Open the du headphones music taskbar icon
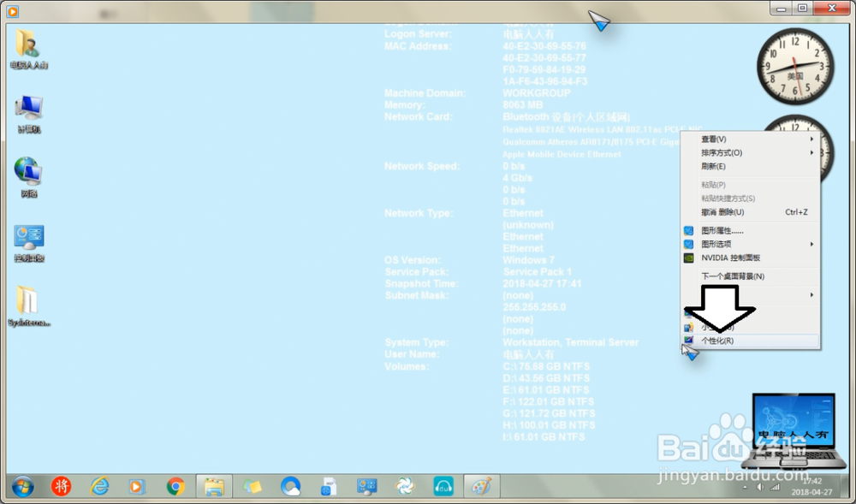 pyautogui.click(x=443, y=486)
